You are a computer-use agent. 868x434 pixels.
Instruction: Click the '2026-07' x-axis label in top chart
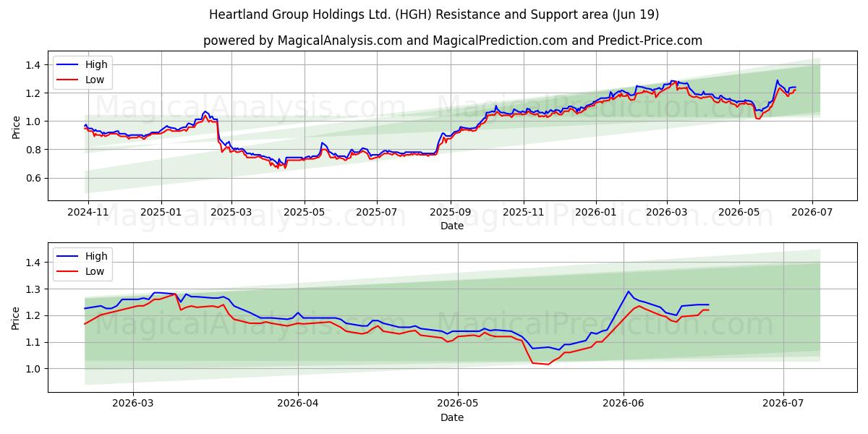click(x=812, y=213)
